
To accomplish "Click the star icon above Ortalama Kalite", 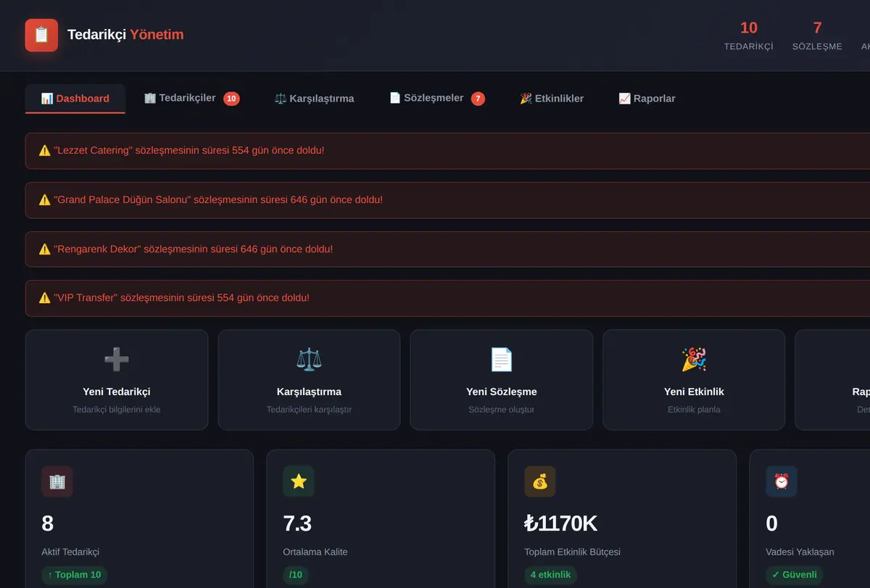I will coord(299,481).
